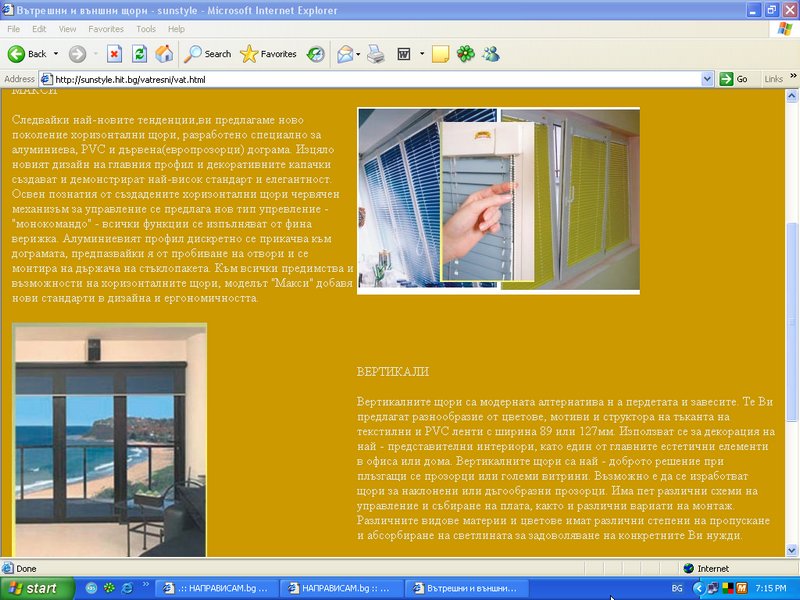The width and height of the screenshot is (800, 600).
Task: Go back using the Back arrow
Action: pos(27,54)
